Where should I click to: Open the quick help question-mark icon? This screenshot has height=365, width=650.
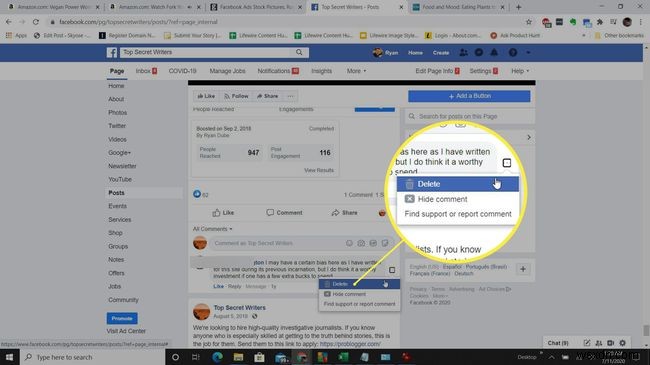point(513,53)
